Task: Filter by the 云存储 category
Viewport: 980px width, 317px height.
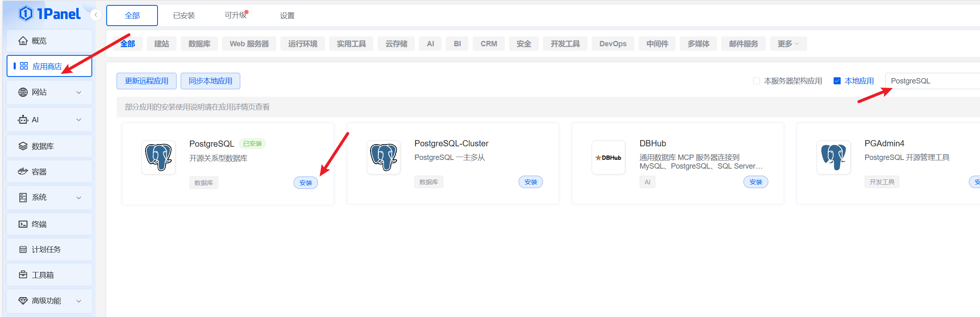Action: coord(396,44)
